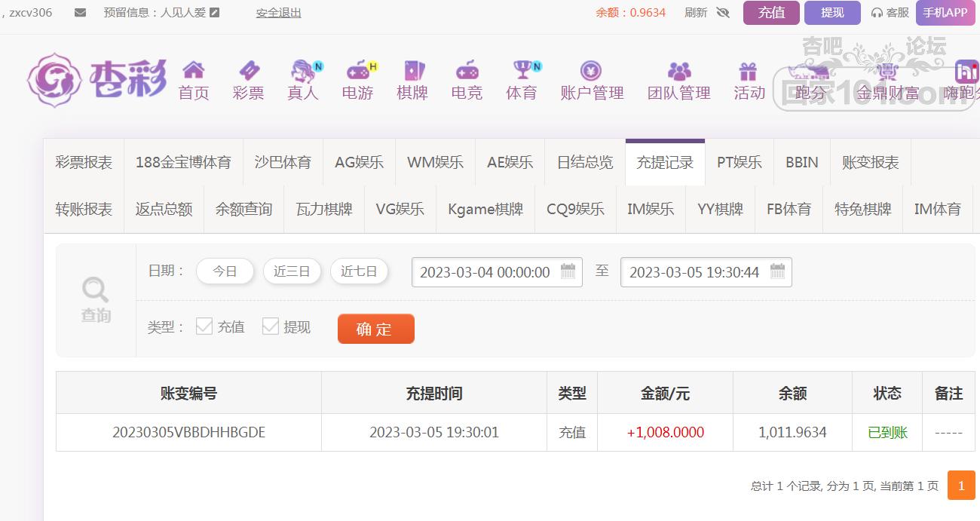Screen dimensions: 980x521
Task: Toggle the 充值 type checkbox
Action: tap(204, 326)
